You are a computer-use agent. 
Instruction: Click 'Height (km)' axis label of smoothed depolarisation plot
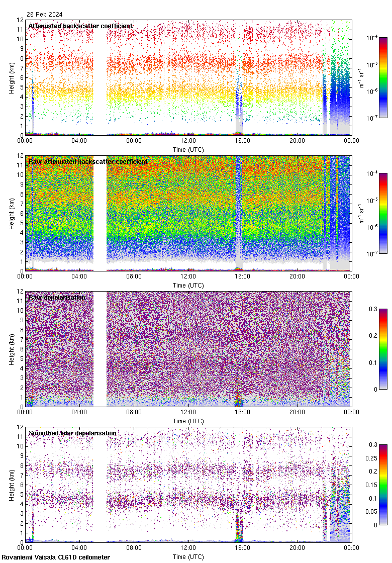pos(12,485)
